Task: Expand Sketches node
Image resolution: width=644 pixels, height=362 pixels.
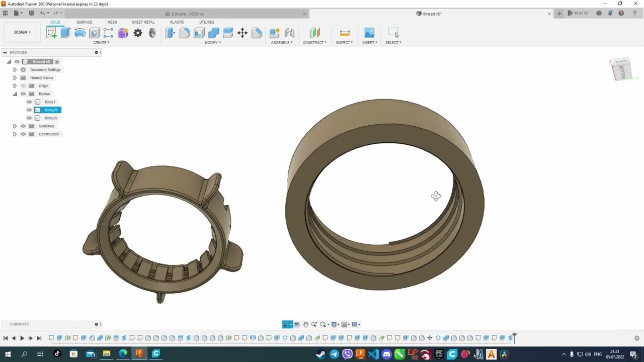Action: coord(15,126)
